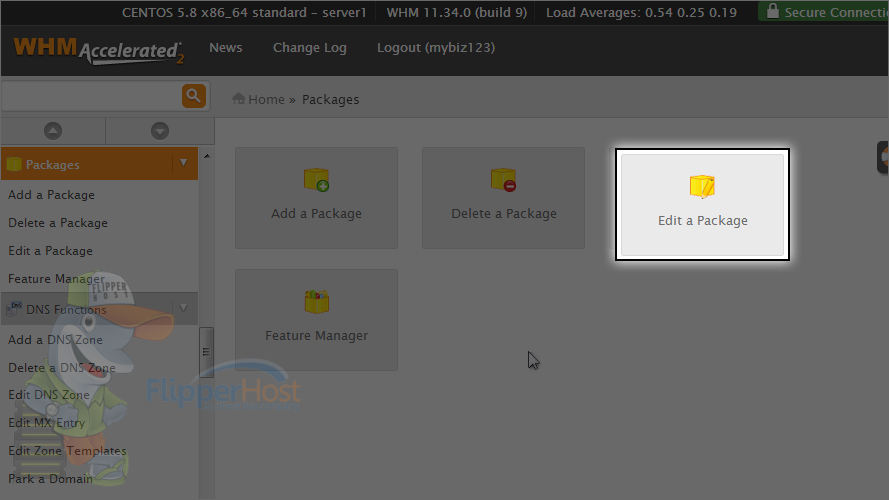889x500 pixels.
Task: Click the sidebar scrollbar up arrow
Action: coord(207,156)
